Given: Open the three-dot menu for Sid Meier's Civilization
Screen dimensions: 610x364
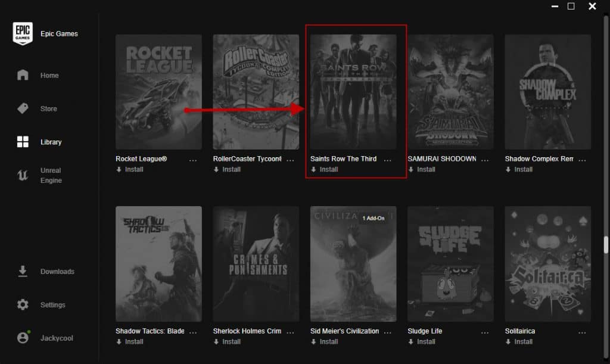Looking at the screenshot, I should pyautogui.click(x=387, y=332).
